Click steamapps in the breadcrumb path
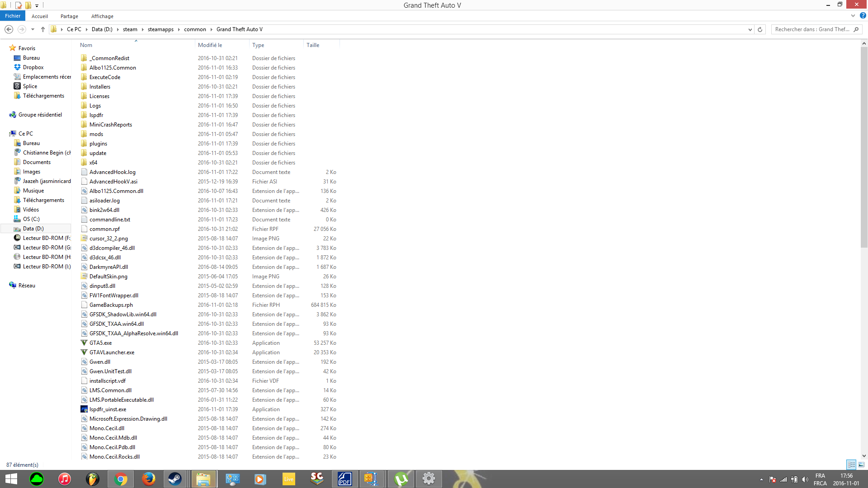Viewport: 868px width, 488px height. (x=160, y=29)
